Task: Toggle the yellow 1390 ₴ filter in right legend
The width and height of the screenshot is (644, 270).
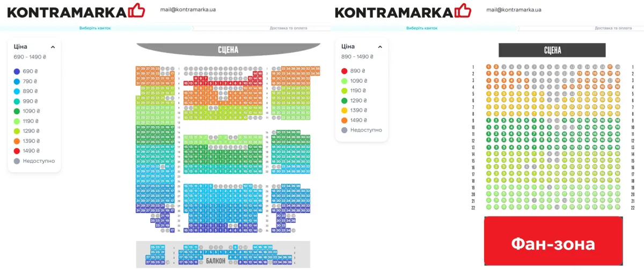Action: (x=344, y=111)
